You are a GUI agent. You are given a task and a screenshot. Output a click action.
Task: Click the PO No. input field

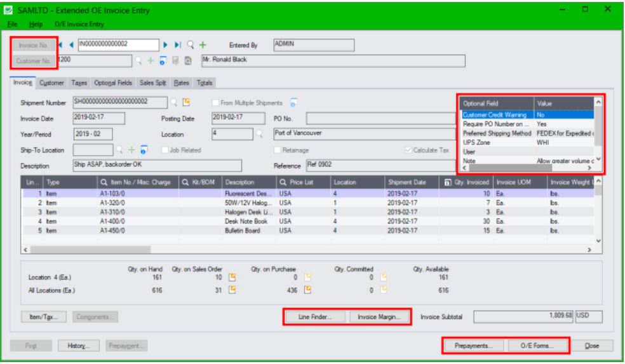[x=380, y=118]
